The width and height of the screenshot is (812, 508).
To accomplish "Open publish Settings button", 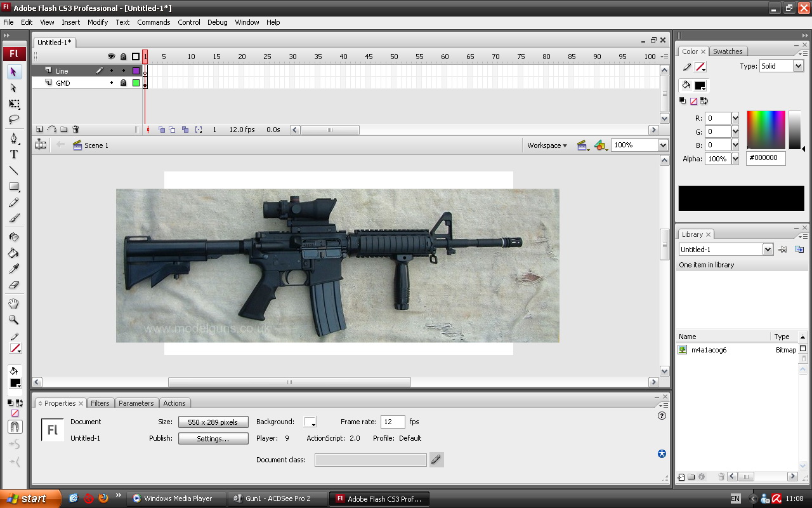I will (213, 439).
